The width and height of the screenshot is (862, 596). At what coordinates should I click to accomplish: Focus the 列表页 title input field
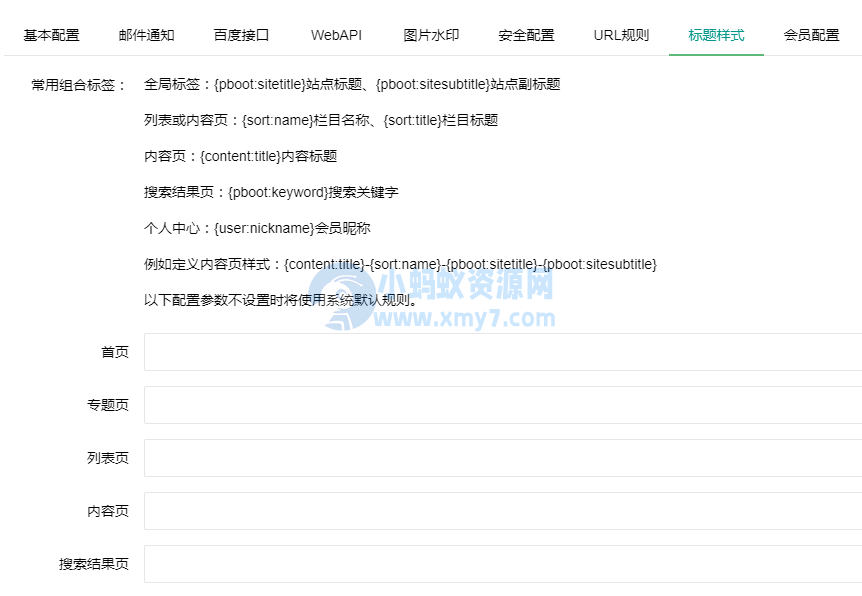pos(503,458)
